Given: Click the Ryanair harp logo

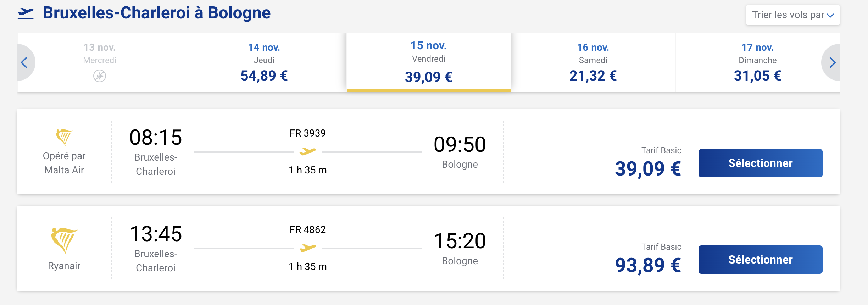Looking at the screenshot, I should point(64,240).
